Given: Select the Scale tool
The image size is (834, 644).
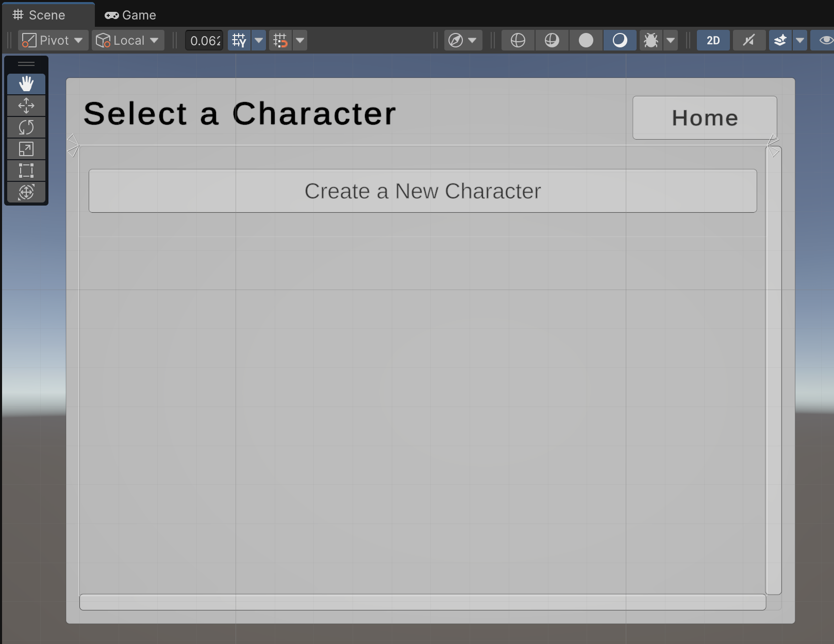Looking at the screenshot, I should [x=26, y=149].
